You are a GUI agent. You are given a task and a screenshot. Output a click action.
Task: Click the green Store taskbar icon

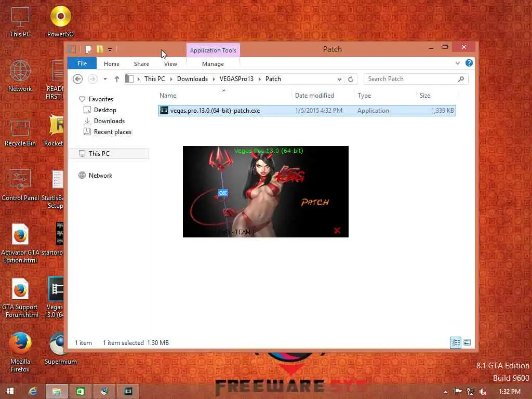point(81,391)
